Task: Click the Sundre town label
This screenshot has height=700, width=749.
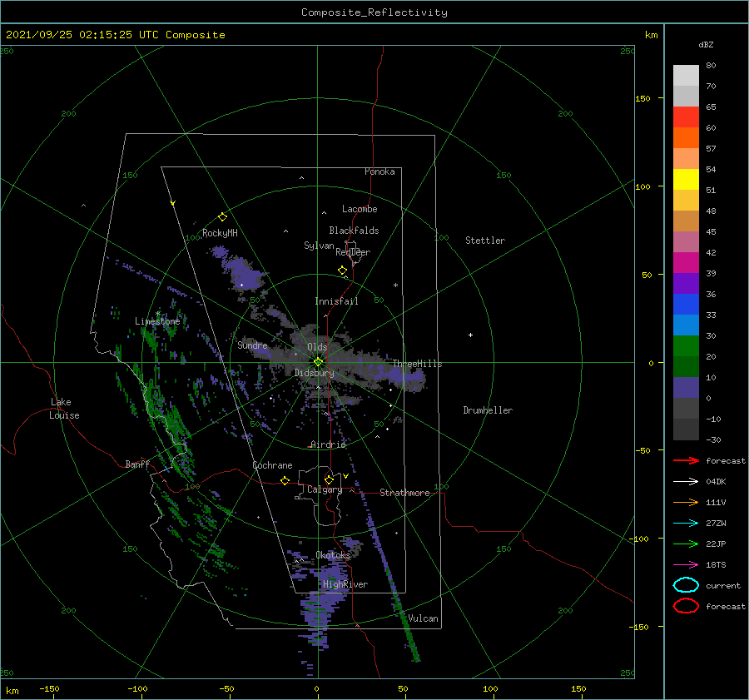Action: tap(252, 345)
